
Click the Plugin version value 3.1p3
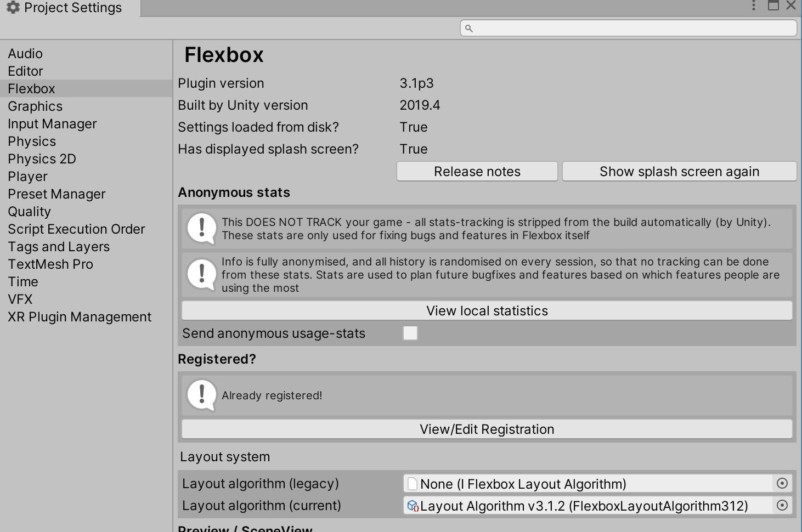[416, 83]
